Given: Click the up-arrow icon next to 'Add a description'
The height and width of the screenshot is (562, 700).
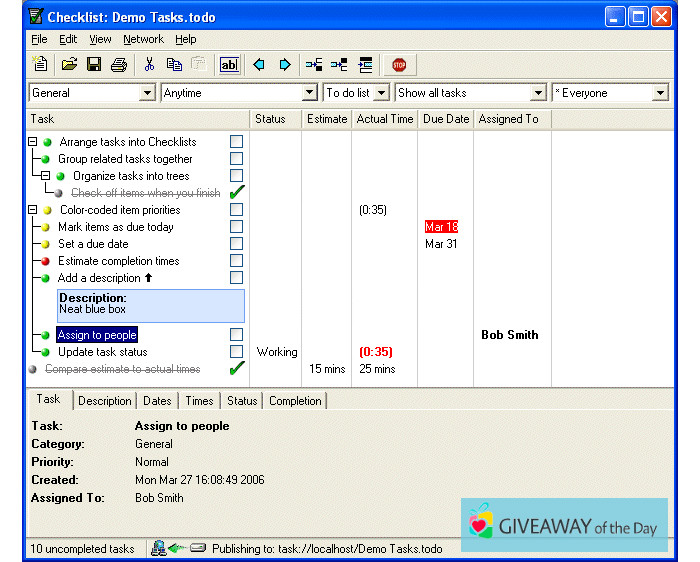Looking at the screenshot, I should [x=149, y=278].
